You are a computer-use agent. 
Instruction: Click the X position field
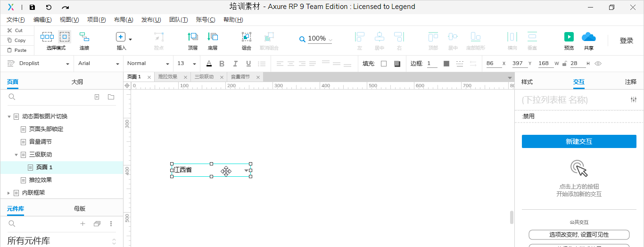493,64
